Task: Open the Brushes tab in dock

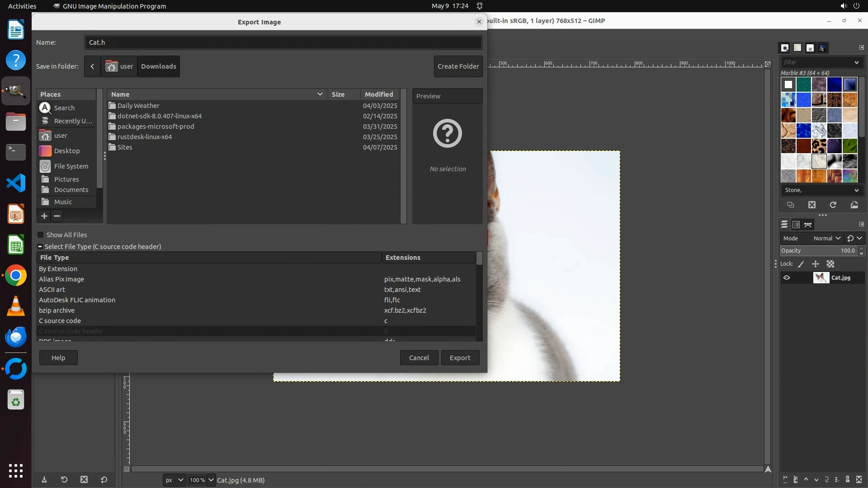Action: coord(785,48)
